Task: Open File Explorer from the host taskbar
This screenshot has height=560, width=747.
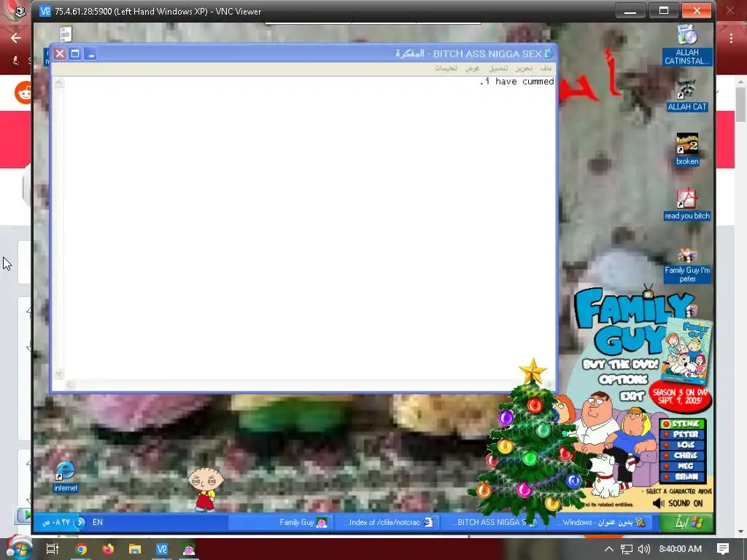Action: (x=135, y=549)
